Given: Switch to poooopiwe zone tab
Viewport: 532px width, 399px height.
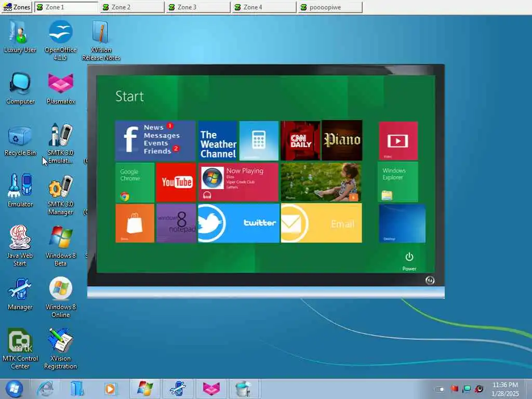Looking at the screenshot, I should coord(330,7).
